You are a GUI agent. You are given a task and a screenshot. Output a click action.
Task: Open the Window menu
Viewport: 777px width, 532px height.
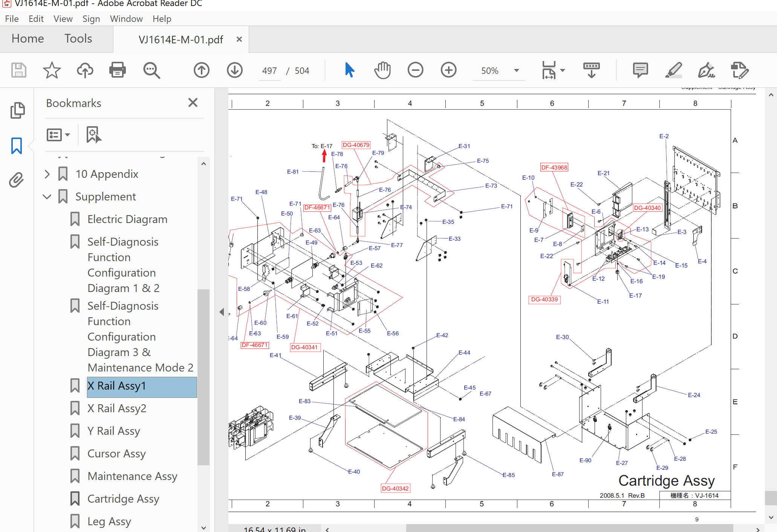click(126, 19)
